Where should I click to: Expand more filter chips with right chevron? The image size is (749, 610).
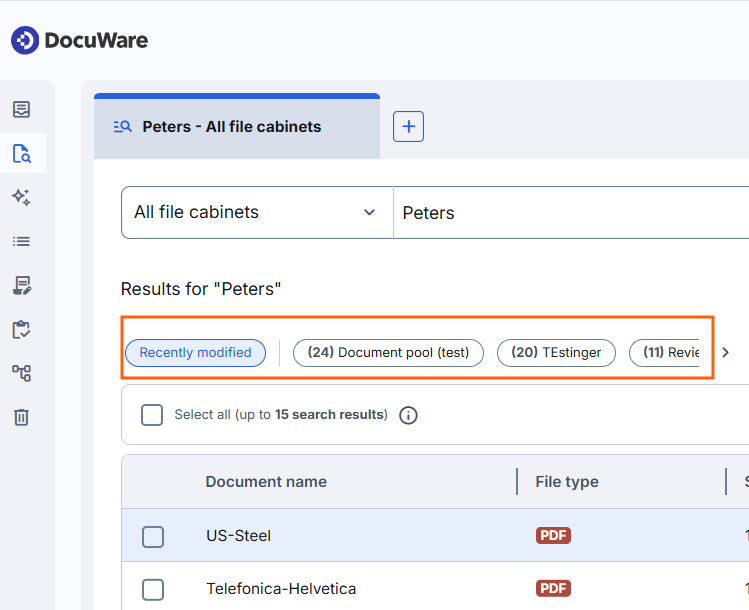726,353
